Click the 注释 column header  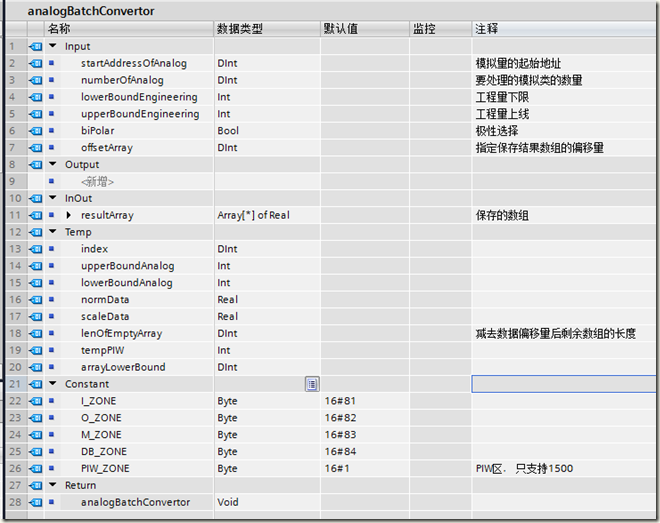(x=564, y=29)
